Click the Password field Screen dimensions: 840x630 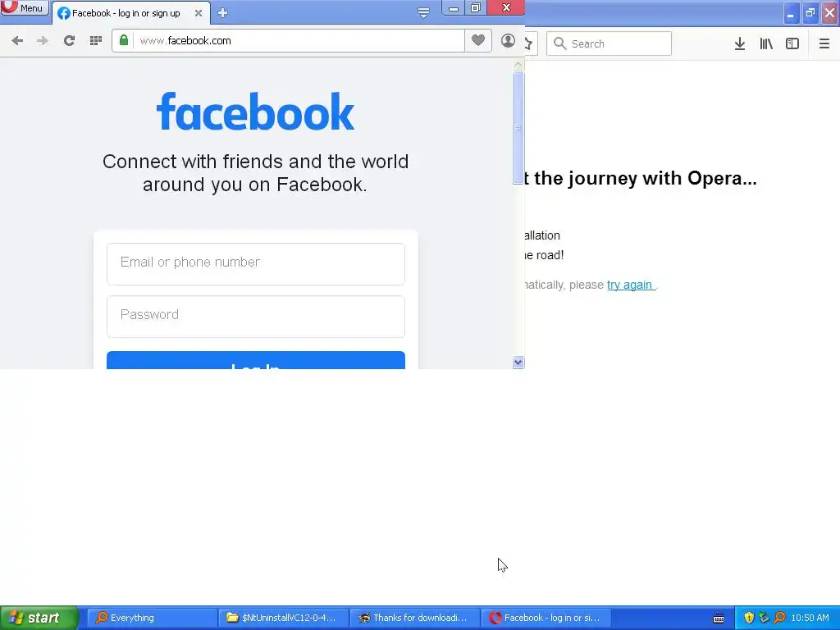pos(256,317)
